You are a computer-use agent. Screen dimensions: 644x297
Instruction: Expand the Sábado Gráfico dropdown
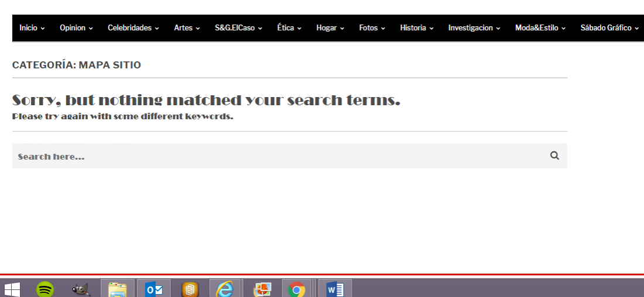coord(610,28)
